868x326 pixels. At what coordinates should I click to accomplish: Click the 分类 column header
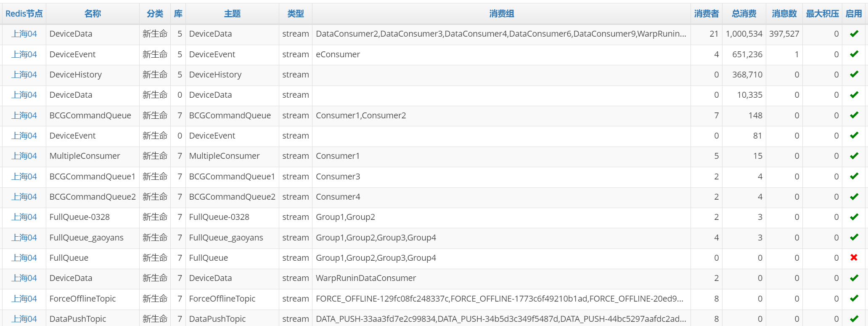pos(155,13)
